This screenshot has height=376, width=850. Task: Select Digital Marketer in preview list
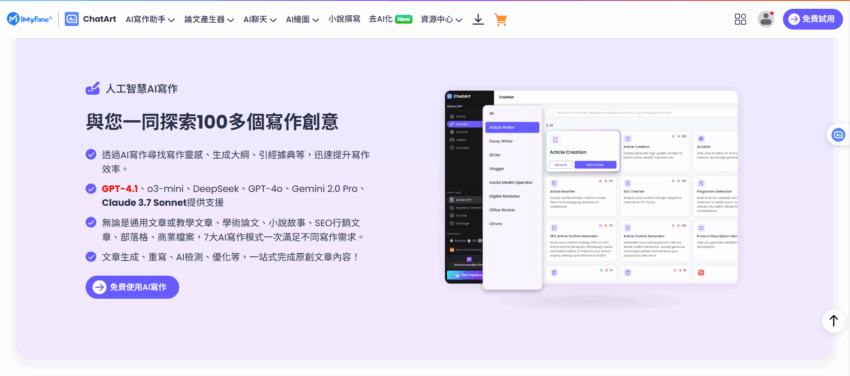[504, 196]
